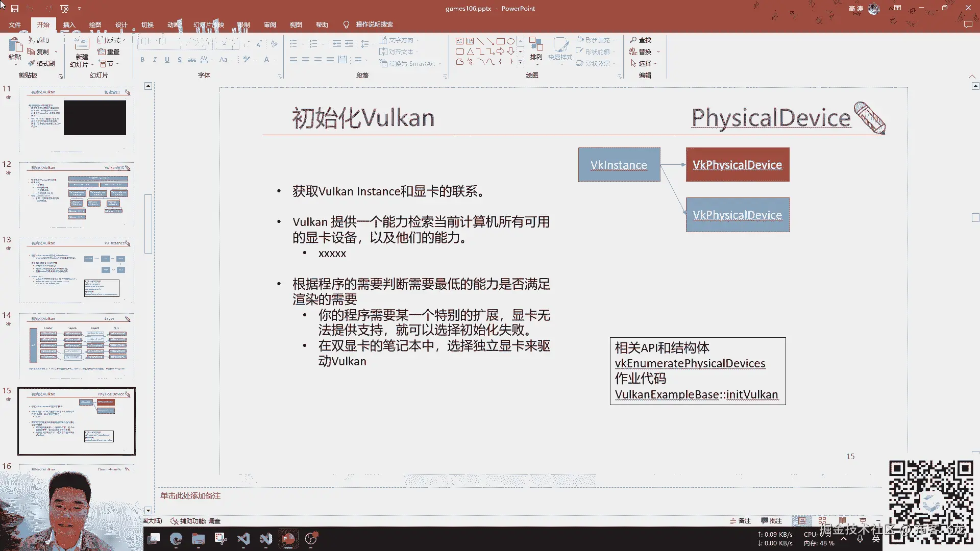
Task: Pick the oval shape from shapes gallery
Action: [x=510, y=41]
